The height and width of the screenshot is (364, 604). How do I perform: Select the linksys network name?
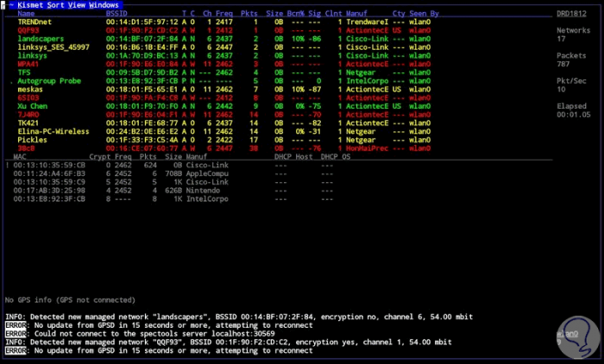33,56
